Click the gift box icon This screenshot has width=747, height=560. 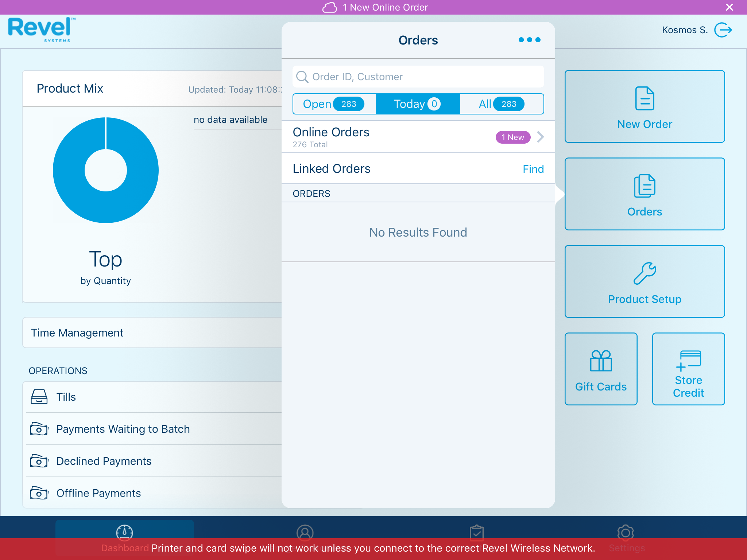(x=601, y=361)
